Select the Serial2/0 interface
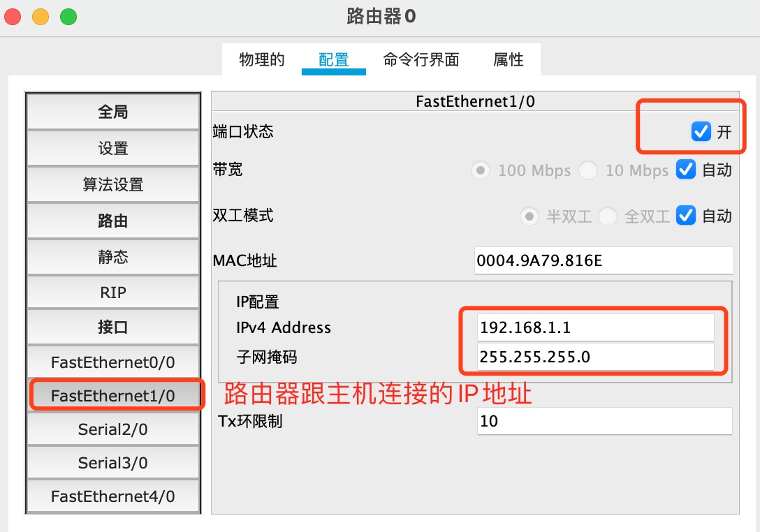Screen dimensions: 760x532 [x=113, y=429]
